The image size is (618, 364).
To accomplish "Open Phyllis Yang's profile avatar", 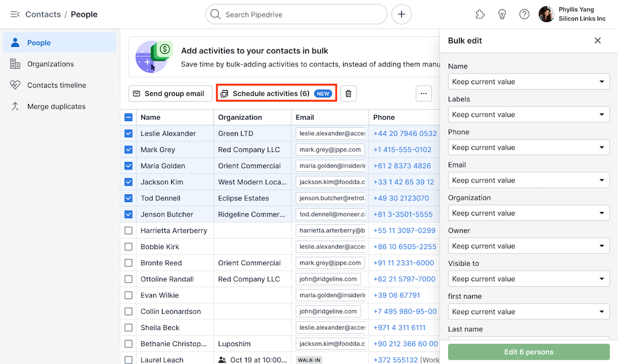I will pyautogui.click(x=546, y=14).
